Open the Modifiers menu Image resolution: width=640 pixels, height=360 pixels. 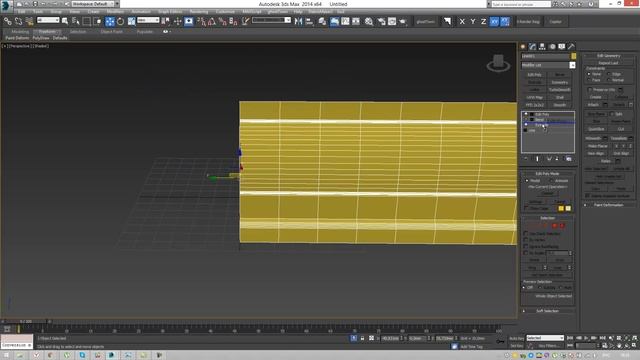click(115, 11)
